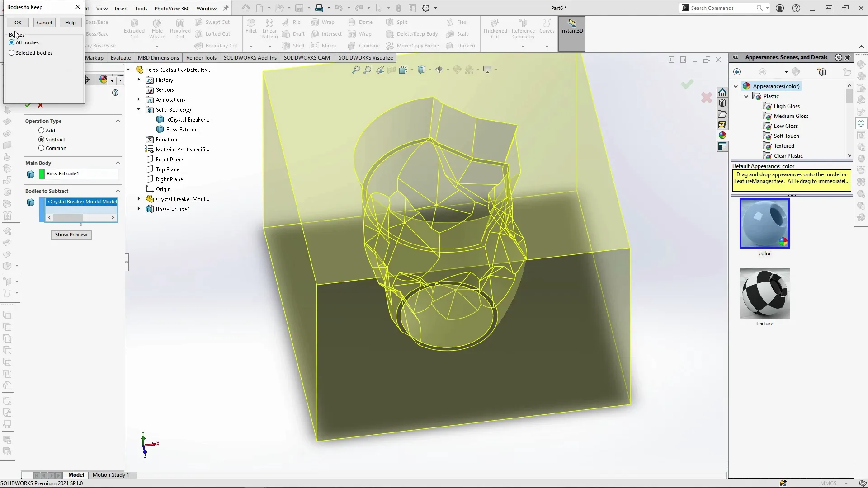Select the Fillet feature tool
Image resolution: width=868 pixels, height=488 pixels.
coord(251,28)
